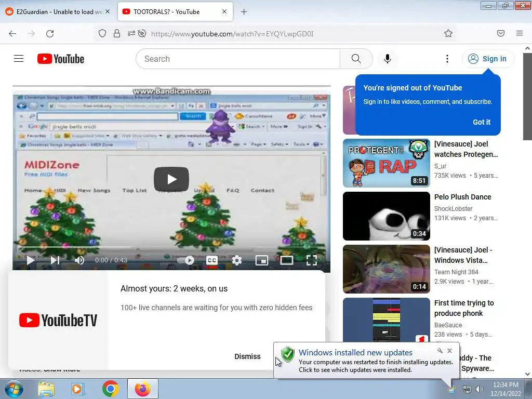Toggle closed captions CC button
This screenshot has width=532, height=399.
tap(212, 260)
